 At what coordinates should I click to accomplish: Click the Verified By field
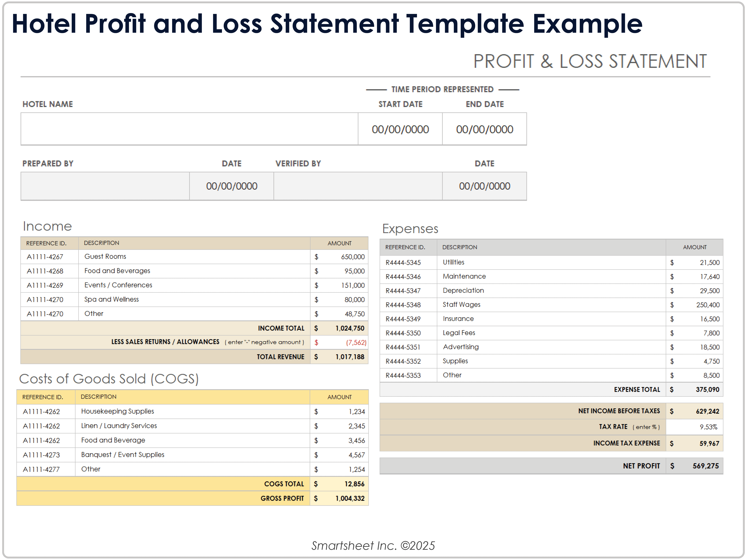pyautogui.click(x=358, y=186)
